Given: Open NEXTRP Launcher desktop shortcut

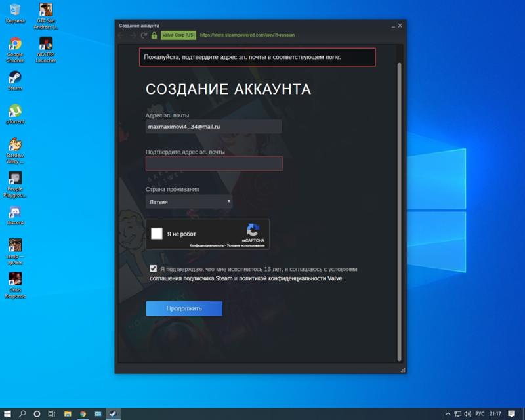Looking at the screenshot, I should 46,50.
